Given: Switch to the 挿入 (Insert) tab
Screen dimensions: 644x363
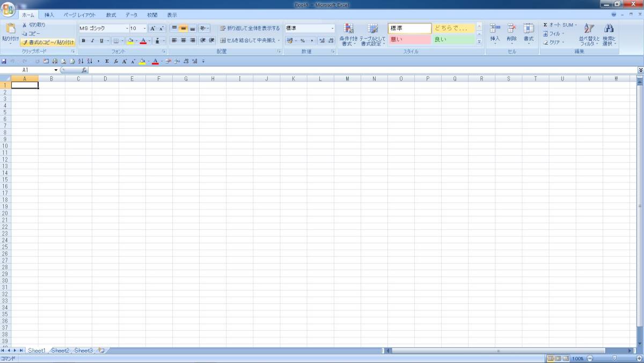Looking at the screenshot, I should click(49, 15).
